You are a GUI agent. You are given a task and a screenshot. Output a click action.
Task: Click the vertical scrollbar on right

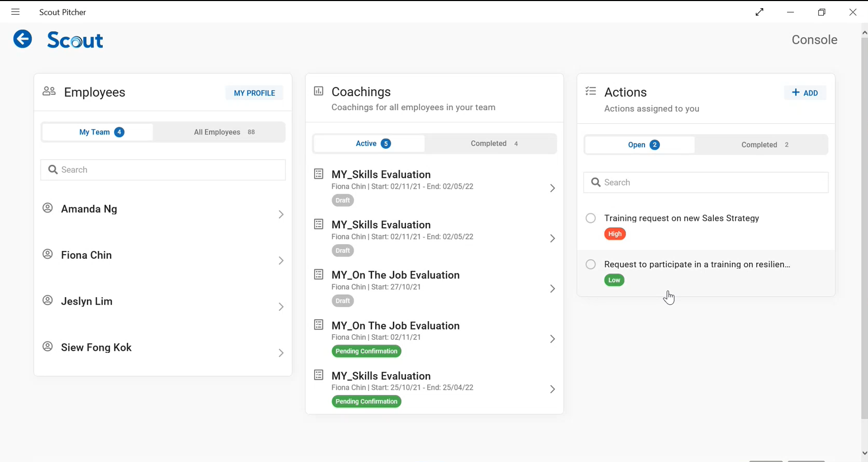864,229
